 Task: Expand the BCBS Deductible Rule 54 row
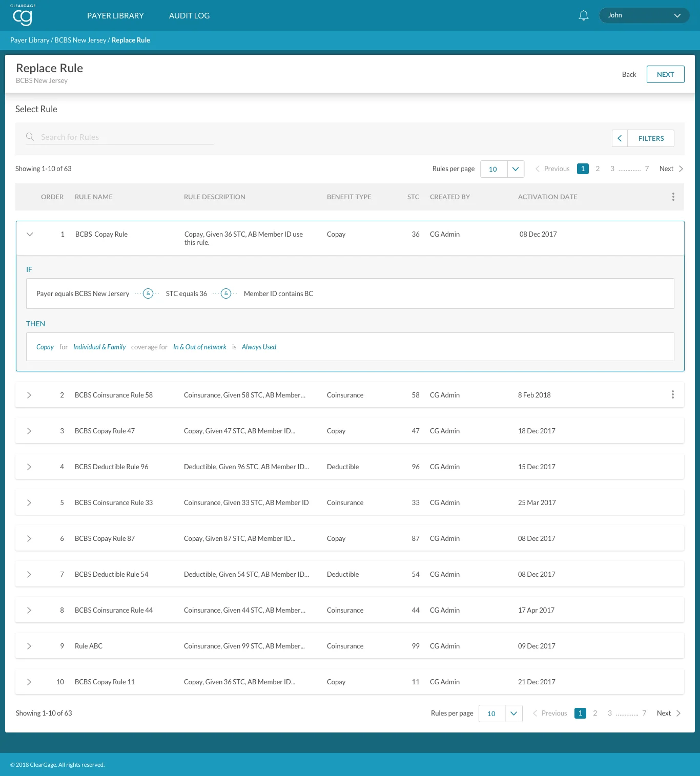[x=29, y=574]
